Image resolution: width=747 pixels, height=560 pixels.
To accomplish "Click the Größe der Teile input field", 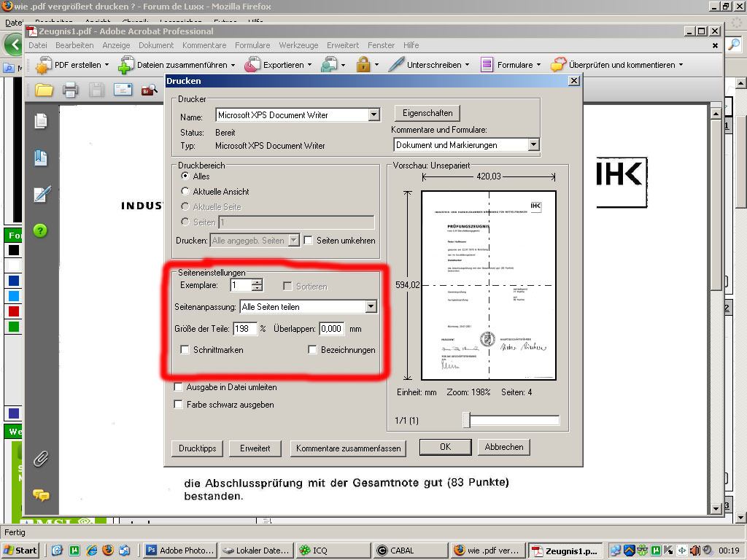I will (245, 329).
